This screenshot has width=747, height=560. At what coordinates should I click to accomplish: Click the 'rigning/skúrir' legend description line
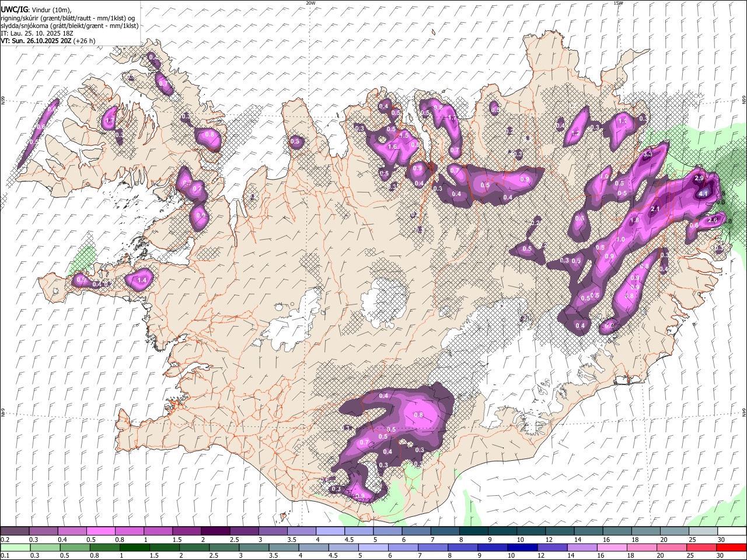click(x=68, y=18)
